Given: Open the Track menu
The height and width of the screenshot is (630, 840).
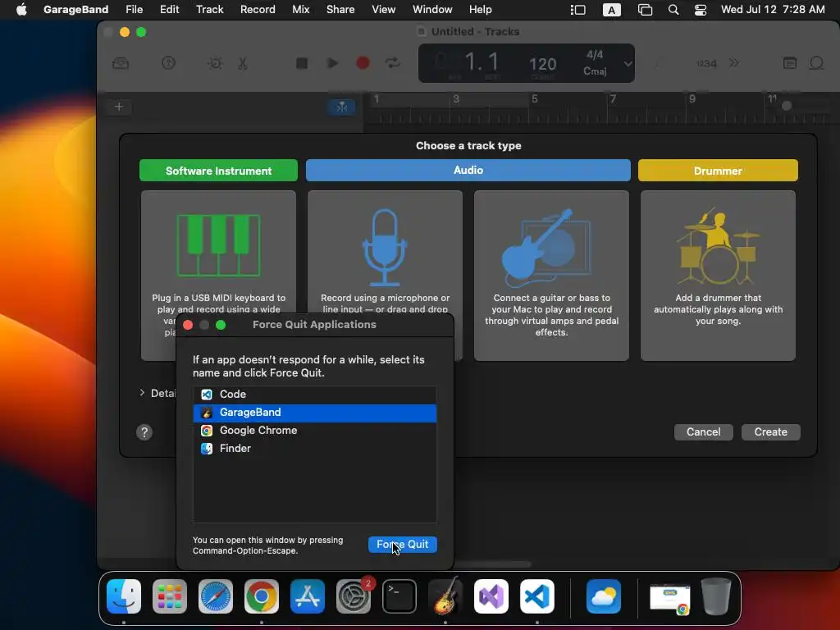Looking at the screenshot, I should (x=209, y=10).
